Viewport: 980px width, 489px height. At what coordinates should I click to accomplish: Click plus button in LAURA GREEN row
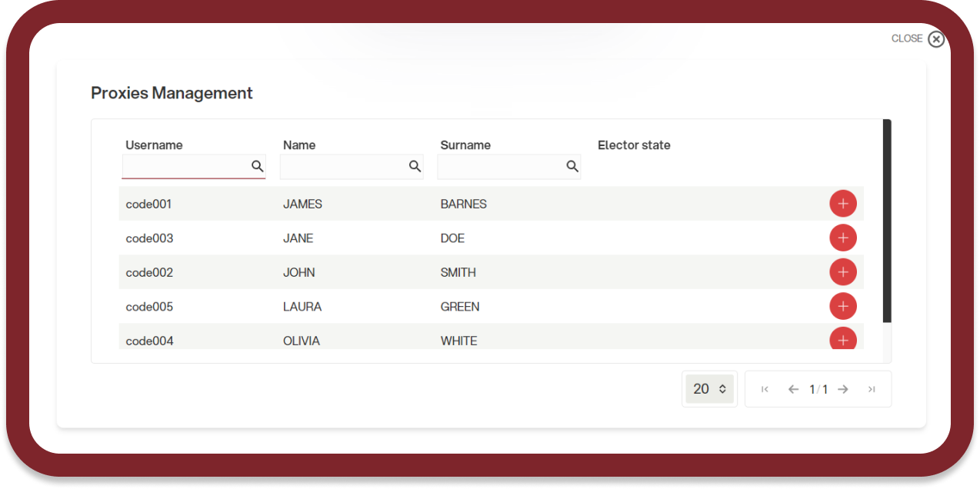coord(843,307)
